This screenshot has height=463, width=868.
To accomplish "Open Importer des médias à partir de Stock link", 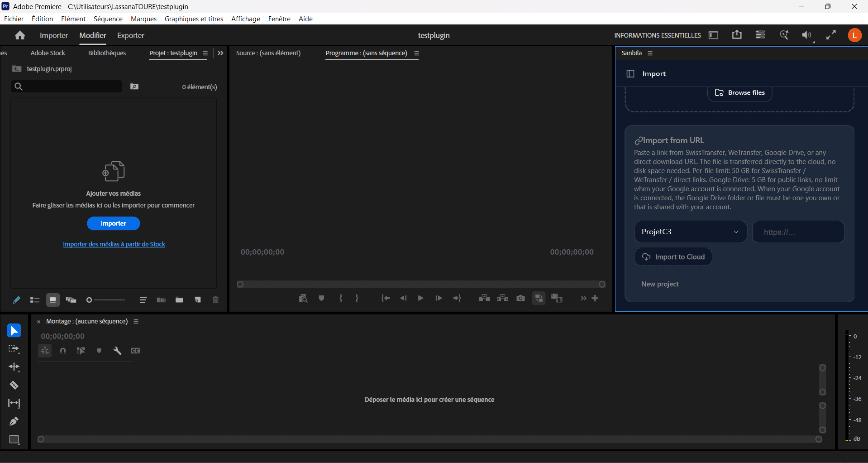I will click(114, 244).
